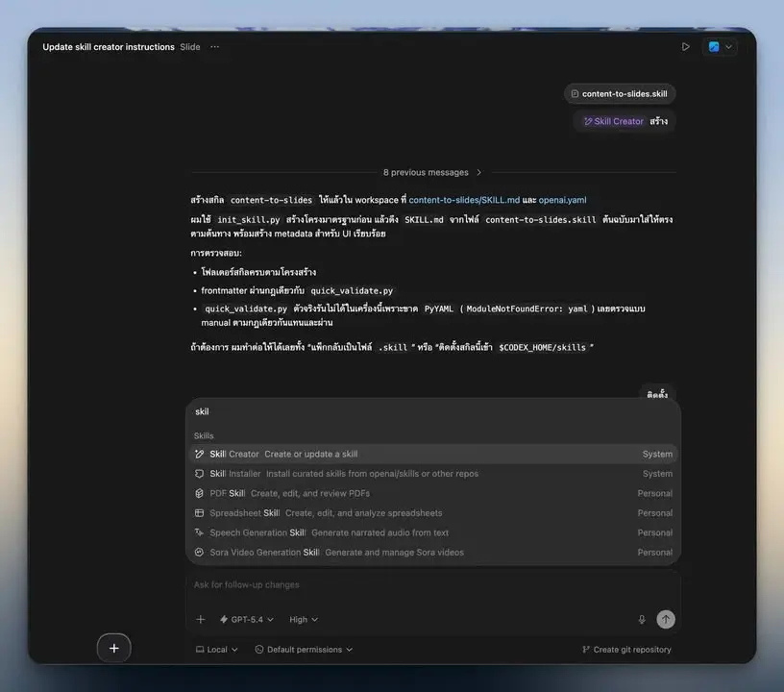784x692 pixels.
Task: Open the openai.yaml link
Action: [x=562, y=200]
